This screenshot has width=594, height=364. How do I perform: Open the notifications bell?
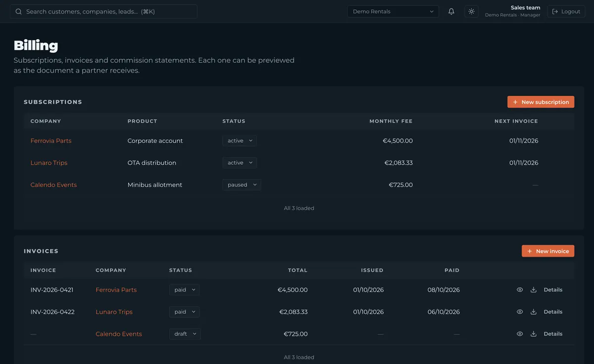pos(451,11)
